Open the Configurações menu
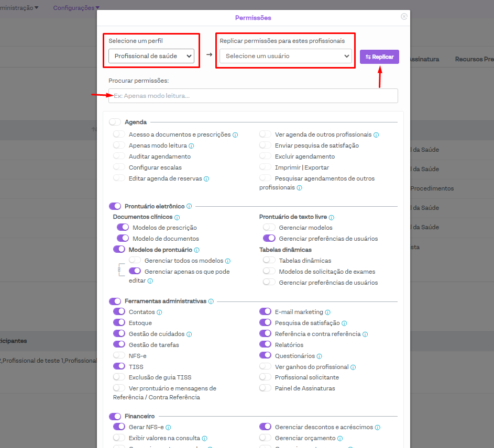The width and height of the screenshot is (494, 448). [76, 8]
